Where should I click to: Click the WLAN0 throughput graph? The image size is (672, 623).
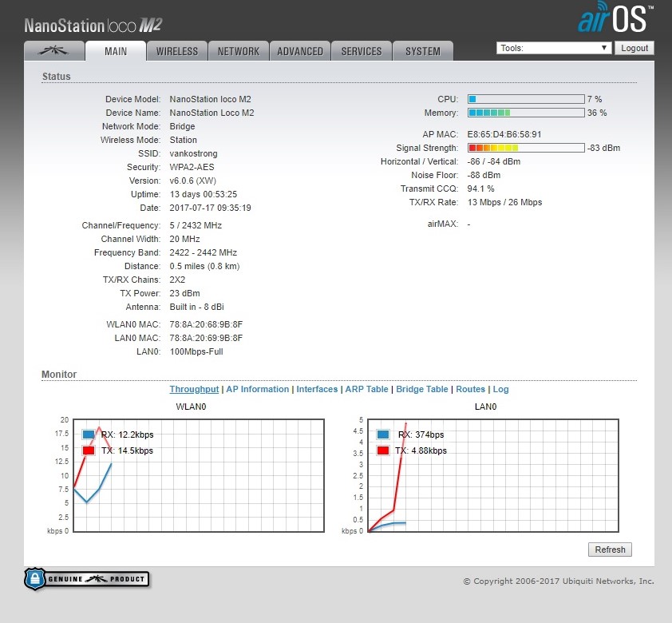pos(199,475)
